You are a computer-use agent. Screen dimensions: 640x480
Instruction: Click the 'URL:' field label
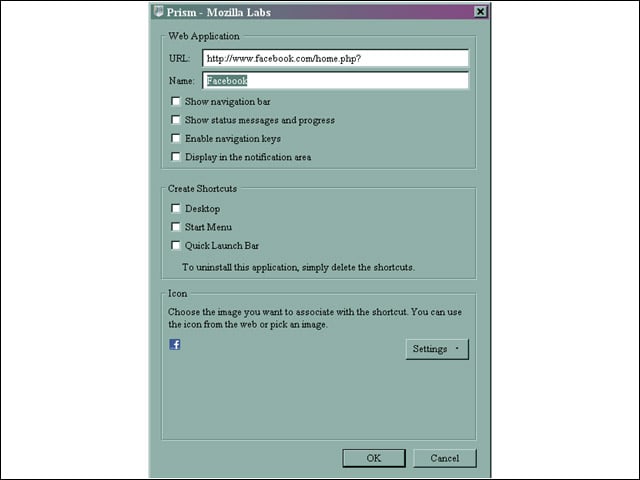[x=179, y=58]
